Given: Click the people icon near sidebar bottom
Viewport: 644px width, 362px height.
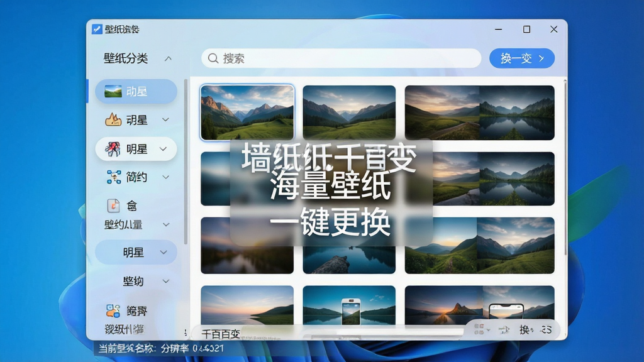Looking at the screenshot, I should point(113,310).
